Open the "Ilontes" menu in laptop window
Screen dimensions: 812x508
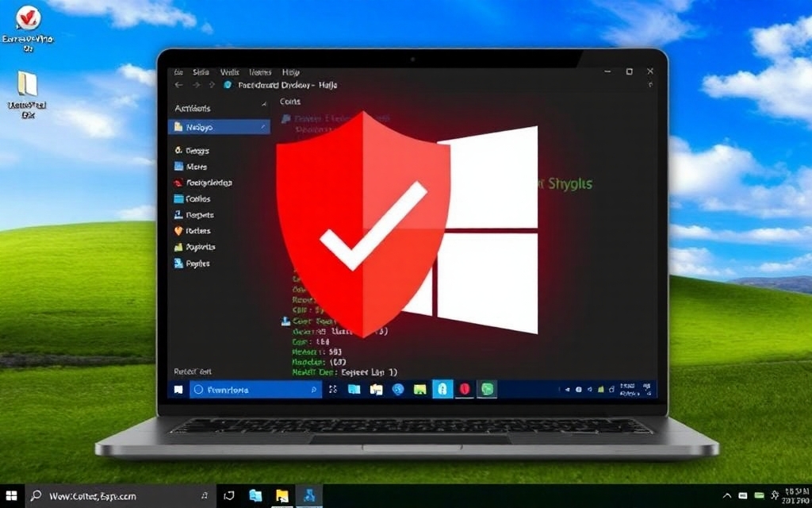260,72
